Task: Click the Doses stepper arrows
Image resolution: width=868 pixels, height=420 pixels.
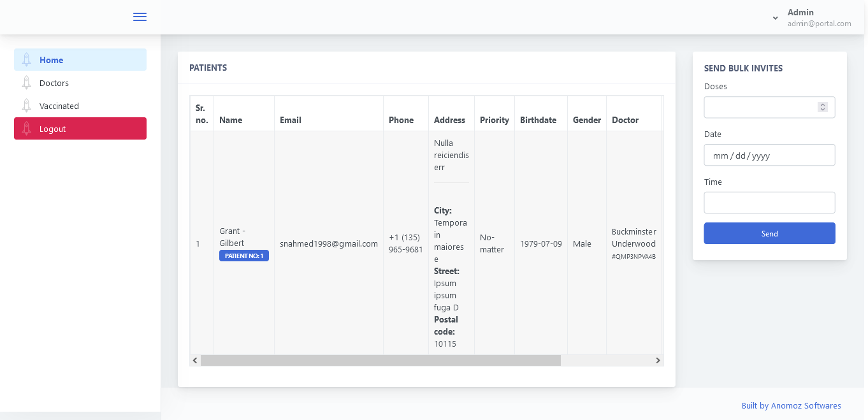Action: point(823,107)
